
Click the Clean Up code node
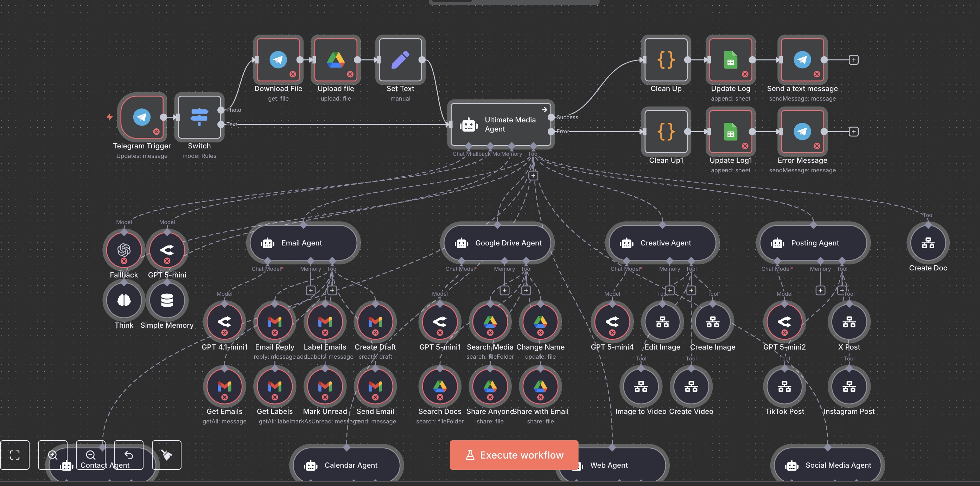[x=666, y=60]
